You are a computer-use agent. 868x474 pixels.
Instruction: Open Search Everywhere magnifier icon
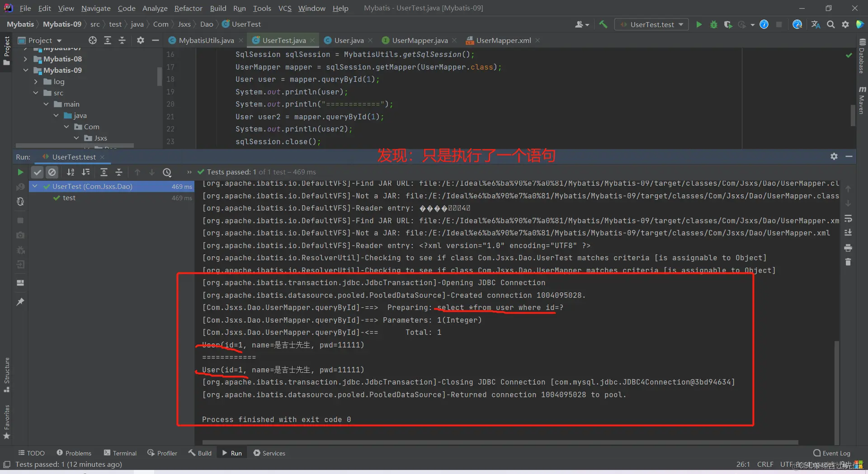click(x=831, y=24)
